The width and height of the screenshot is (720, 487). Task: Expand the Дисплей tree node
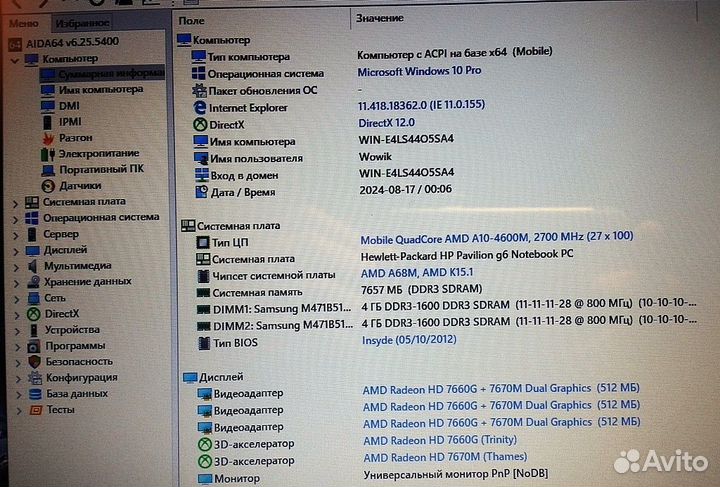[x=16, y=252]
